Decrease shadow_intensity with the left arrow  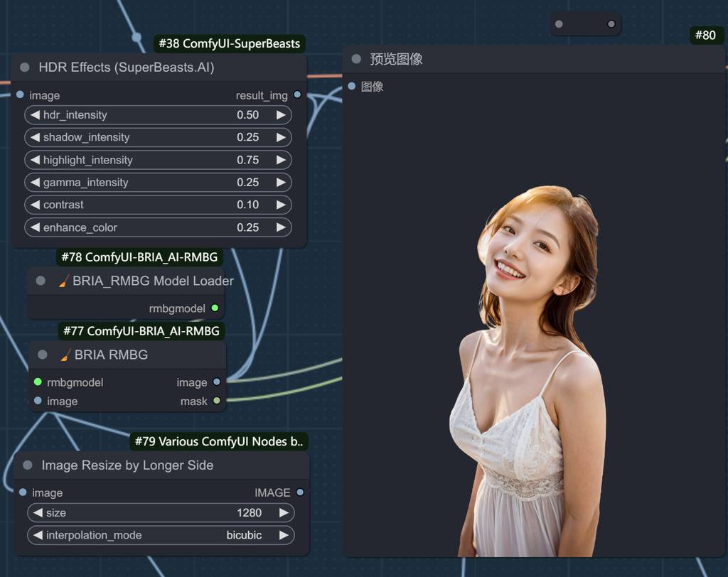coord(35,137)
